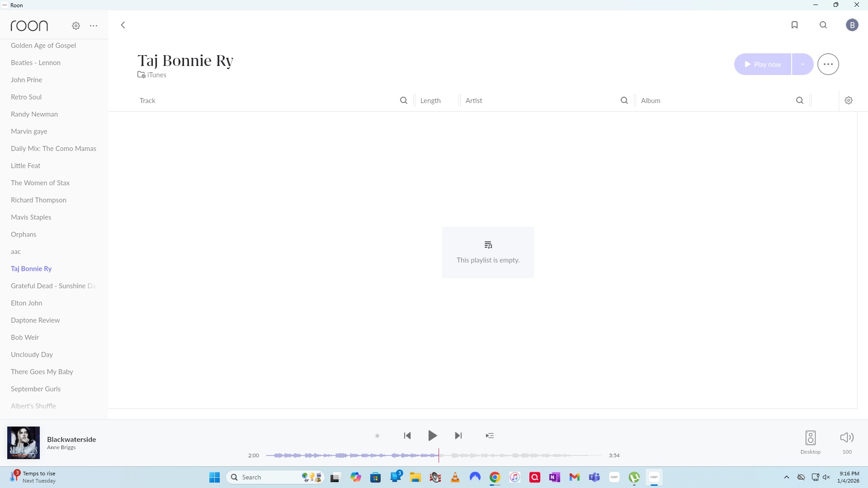Open the sidebar three-dot more menu
This screenshot has width=868, height=488.
[94, 26]
